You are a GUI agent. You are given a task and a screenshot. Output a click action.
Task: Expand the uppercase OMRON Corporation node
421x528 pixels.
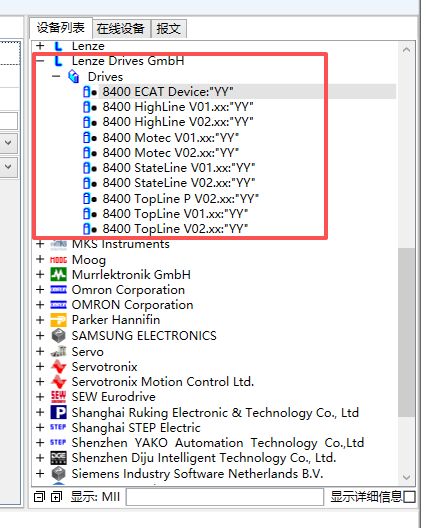pos(40,305)
